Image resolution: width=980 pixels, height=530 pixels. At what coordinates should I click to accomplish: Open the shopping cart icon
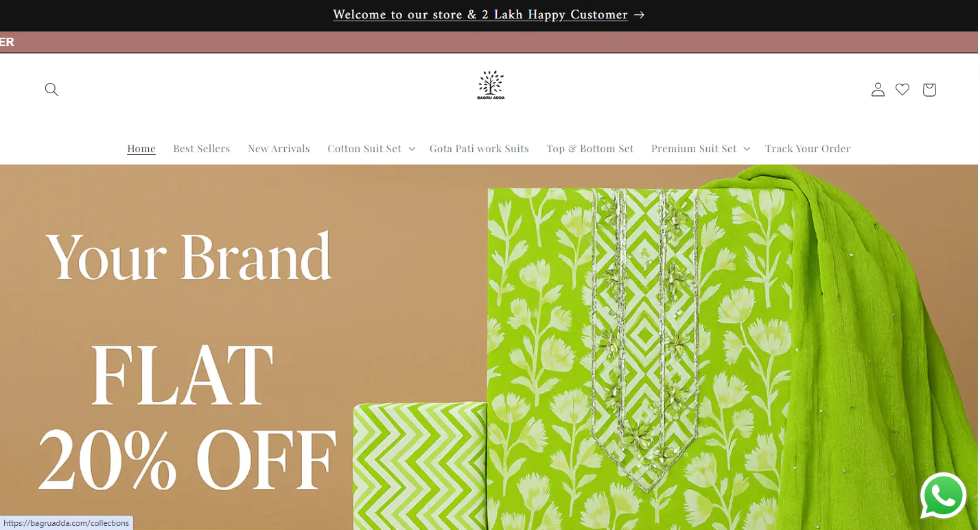click(929, 90)
